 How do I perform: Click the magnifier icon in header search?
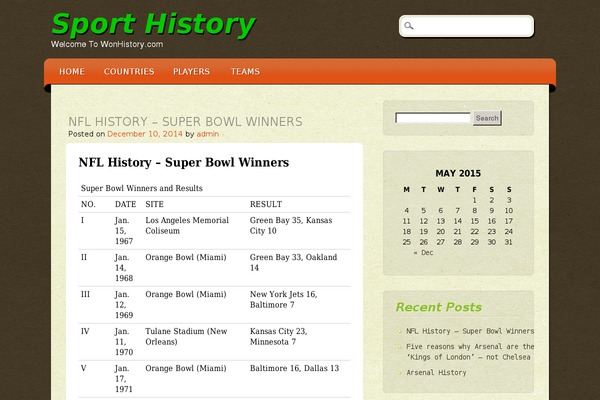[x=409, y=26]
